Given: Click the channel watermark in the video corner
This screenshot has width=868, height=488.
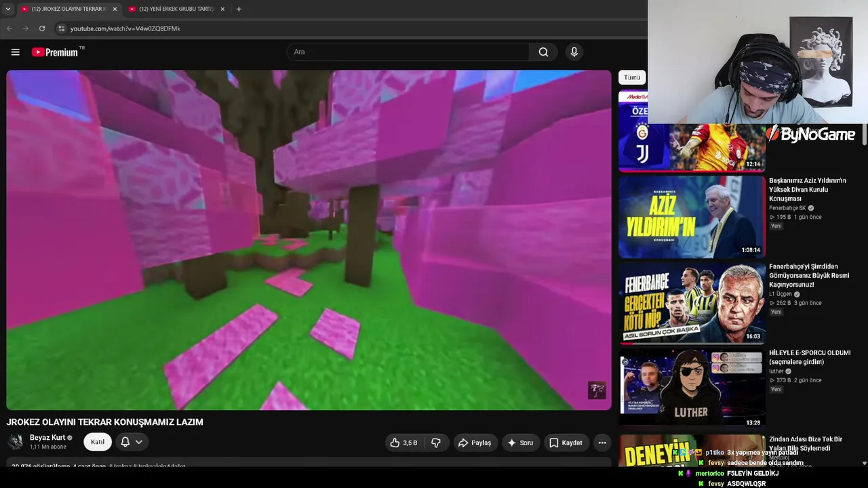Looking at the screenshot, I should tap(597, 390).
